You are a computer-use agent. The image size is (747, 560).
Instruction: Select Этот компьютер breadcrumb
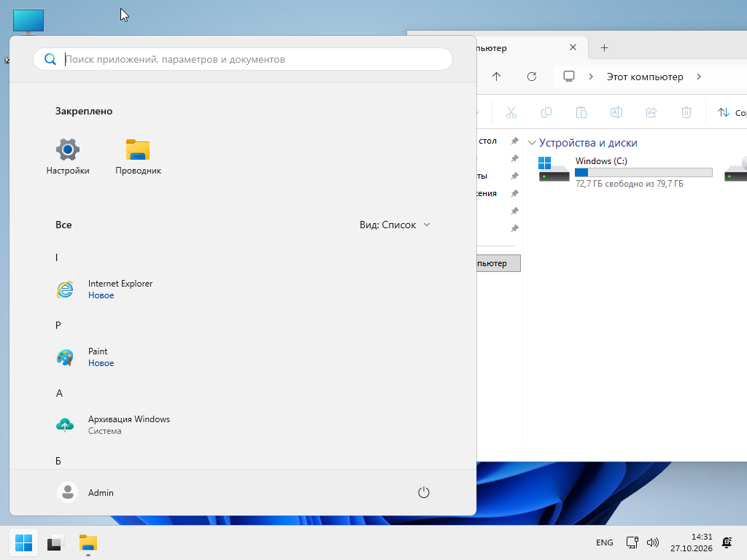click(645, 77)
